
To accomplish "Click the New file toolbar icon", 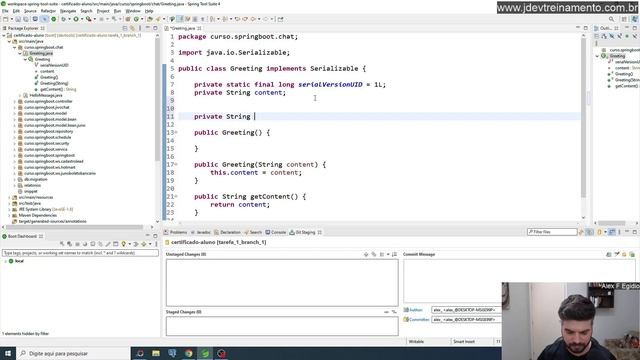I will pos(6,19).
